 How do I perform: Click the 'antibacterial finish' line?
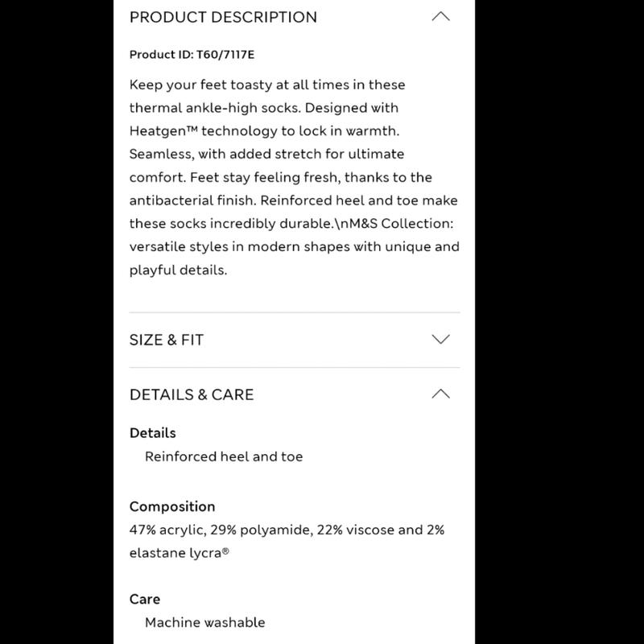tap(293, 200)
